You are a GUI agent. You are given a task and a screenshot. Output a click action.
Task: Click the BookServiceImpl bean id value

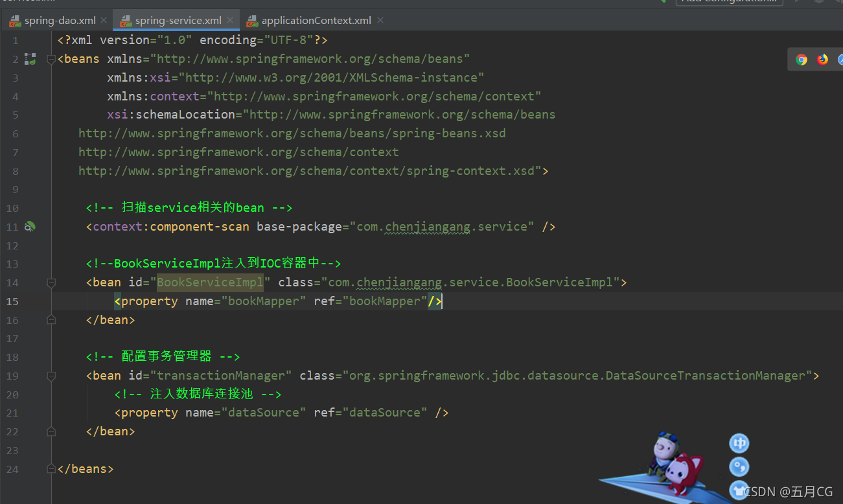[211, 282]
